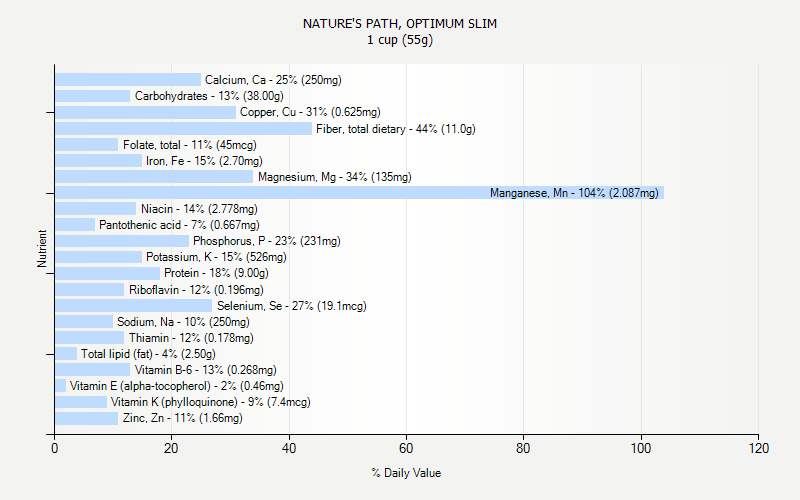Viewport: 800px width, 500px height.
Task: Click the blue bar for Zinc
Action: pos(87,418)
